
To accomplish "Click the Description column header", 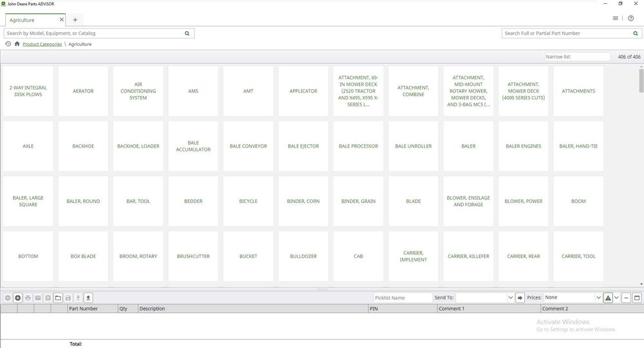I will pyautogui.click(x=253, y=309).
